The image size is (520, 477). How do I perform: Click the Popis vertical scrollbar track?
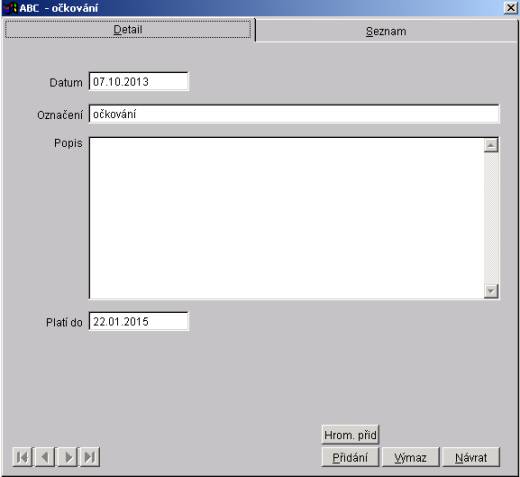[491, 218]
